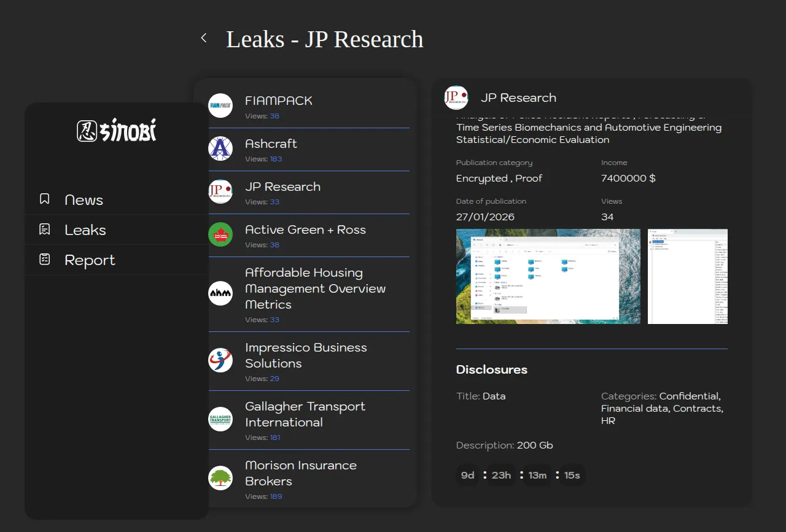Image resolution: width=786 pixels, height=532 pixels.
Task: Click the FIAMPACK logo in the list
Action: tap(220, 106)
